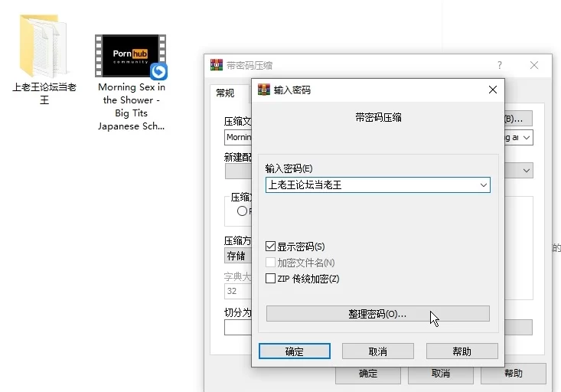Click the ? help icon in title bar
This screenshot has height=392, width=561.
500,65
